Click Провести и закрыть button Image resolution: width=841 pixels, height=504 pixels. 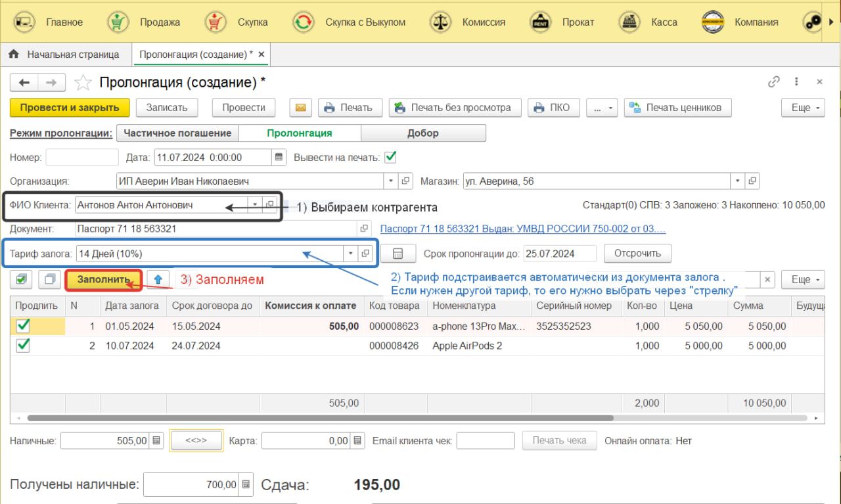point(70,108)
